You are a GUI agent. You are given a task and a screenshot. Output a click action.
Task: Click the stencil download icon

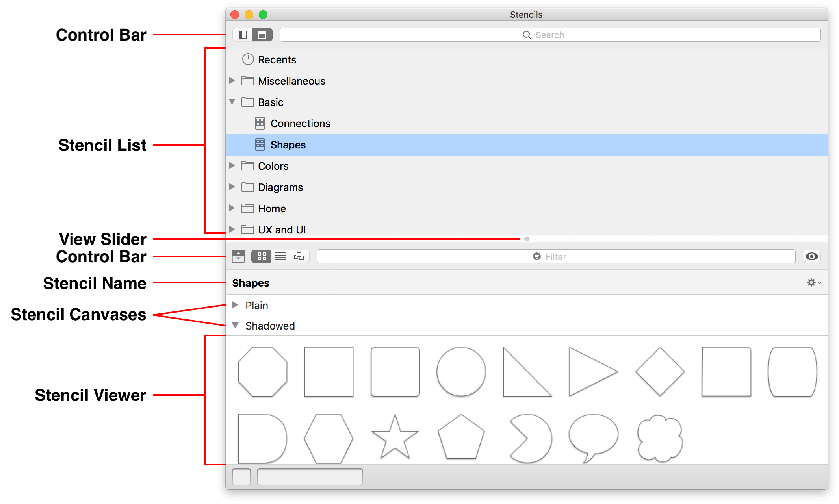pyautogui.click(x=239, y=256)
